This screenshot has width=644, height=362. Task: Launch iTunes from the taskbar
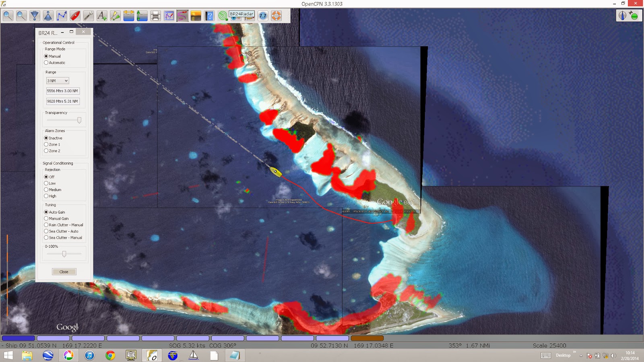[x=89, y=355]
